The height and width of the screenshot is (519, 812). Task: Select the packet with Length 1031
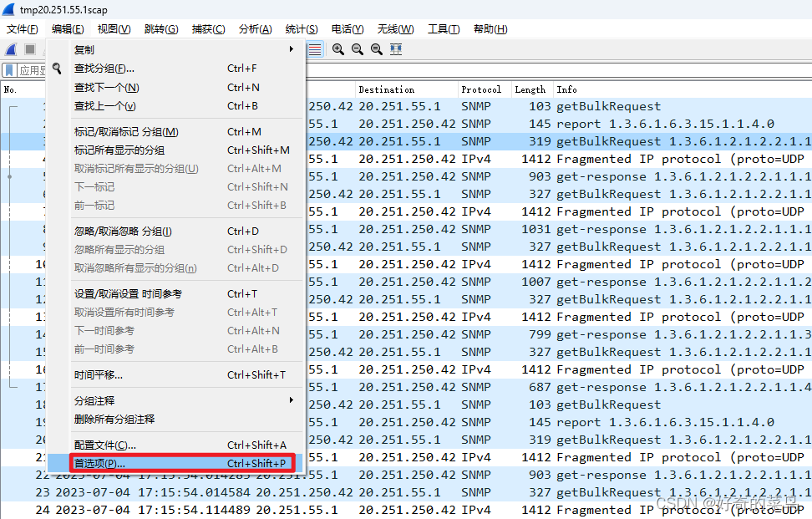[x=558, y=229]
